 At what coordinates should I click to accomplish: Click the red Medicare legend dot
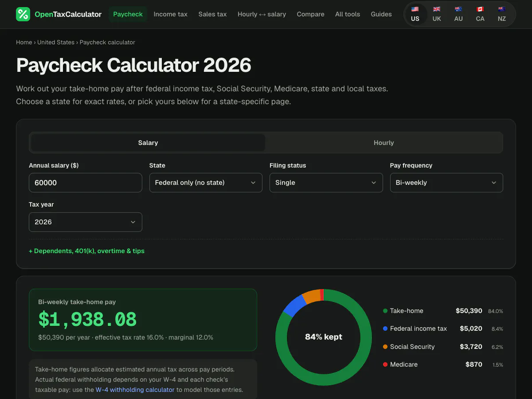tap(385, 364)
